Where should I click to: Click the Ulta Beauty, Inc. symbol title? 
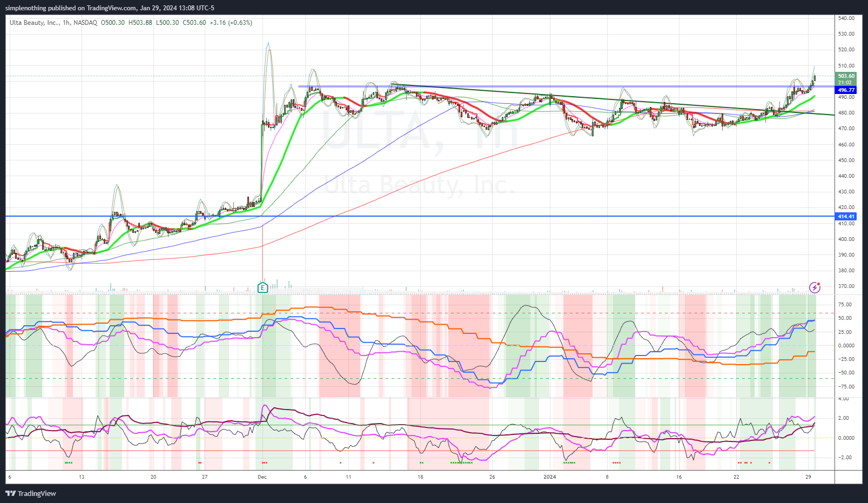(x=35, y=23)
